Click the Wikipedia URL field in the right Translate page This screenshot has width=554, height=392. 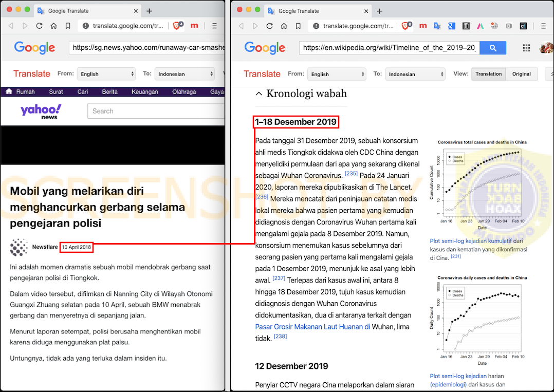click(x=390, y=48)
